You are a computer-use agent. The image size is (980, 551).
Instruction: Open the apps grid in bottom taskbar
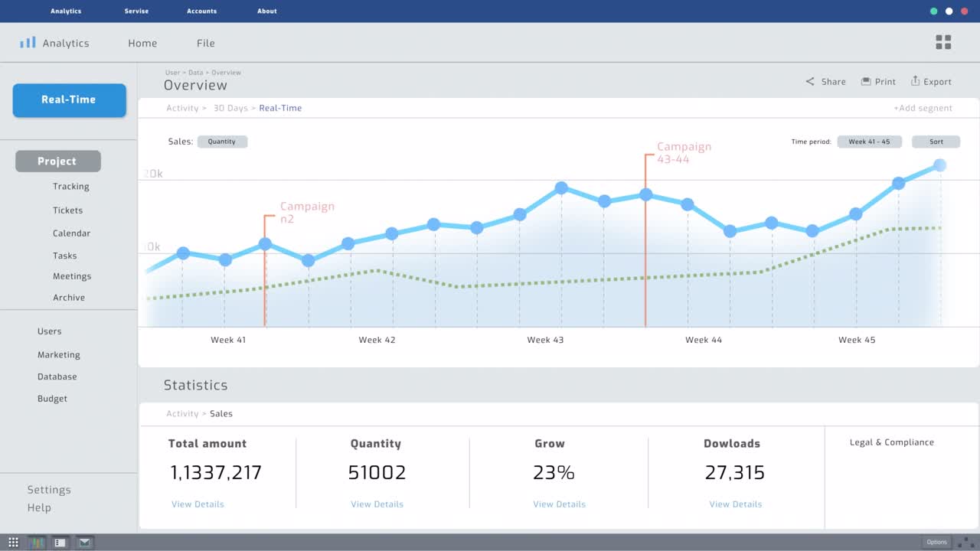[13, 543]
